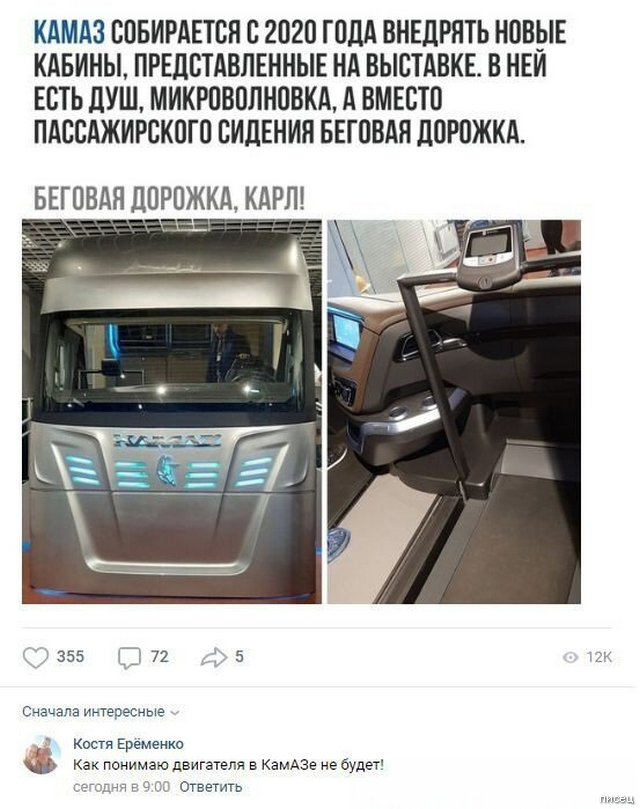The image size is (640, 809).
Task: Open Костя Ерёменко's profile name link
Action: (128, 743)
